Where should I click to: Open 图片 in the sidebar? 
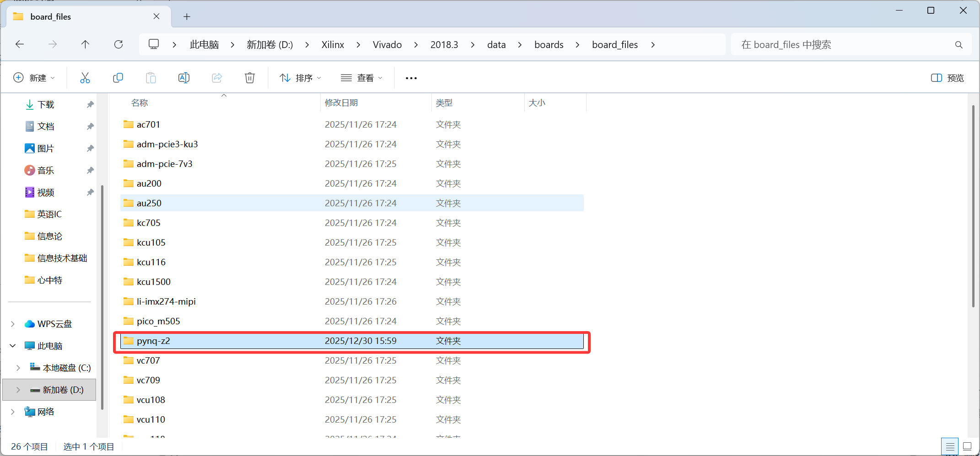[x=46, y=149]
